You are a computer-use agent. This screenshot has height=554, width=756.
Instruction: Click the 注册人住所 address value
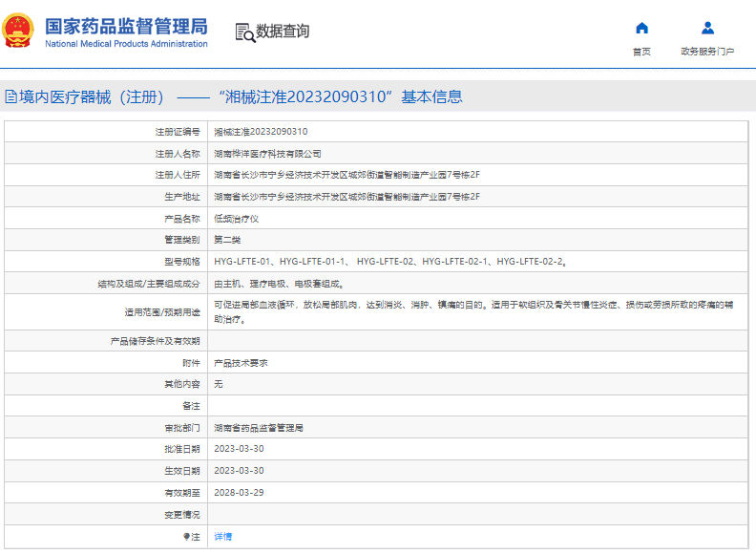347,175
